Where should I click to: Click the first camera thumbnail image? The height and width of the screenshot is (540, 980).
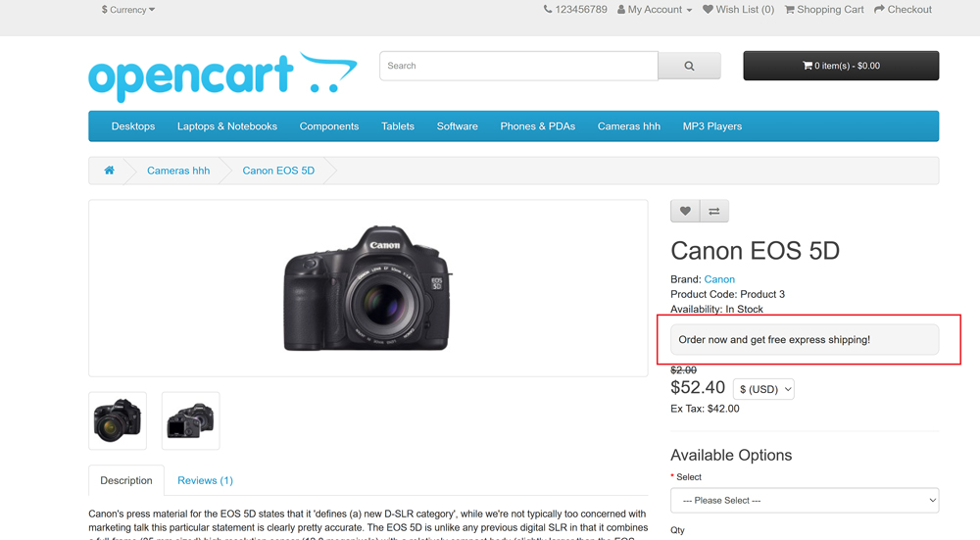[118, 420]
